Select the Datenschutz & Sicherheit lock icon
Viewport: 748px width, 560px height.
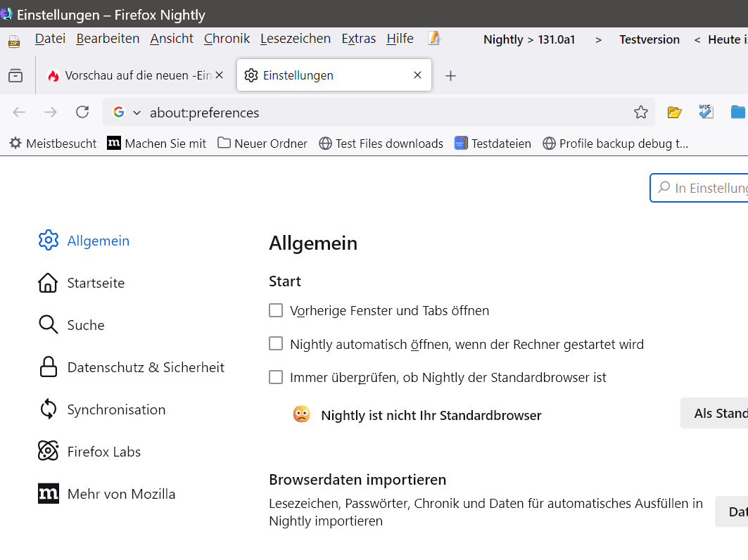tap(48, 367)
